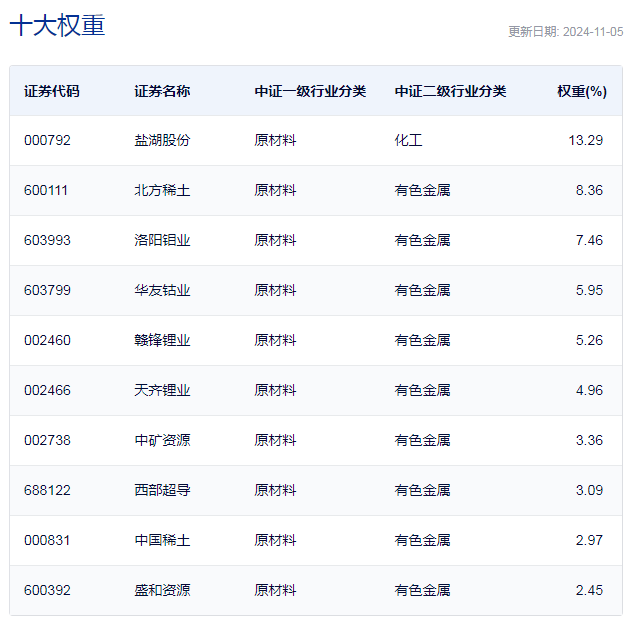Image resolution: width=630 pixels, height=624 pixels.
Task: Click weight value 2.97
Action: click(x=589, y=540)
